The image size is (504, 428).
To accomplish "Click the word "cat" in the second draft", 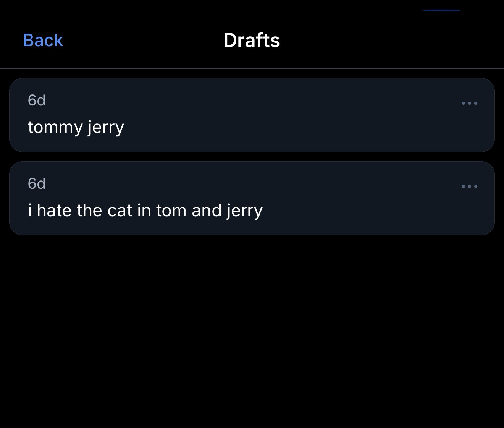I will [120, 211].
